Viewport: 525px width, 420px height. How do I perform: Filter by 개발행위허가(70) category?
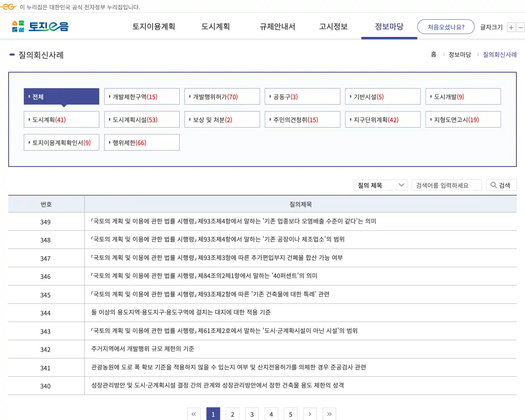point(222,96)
